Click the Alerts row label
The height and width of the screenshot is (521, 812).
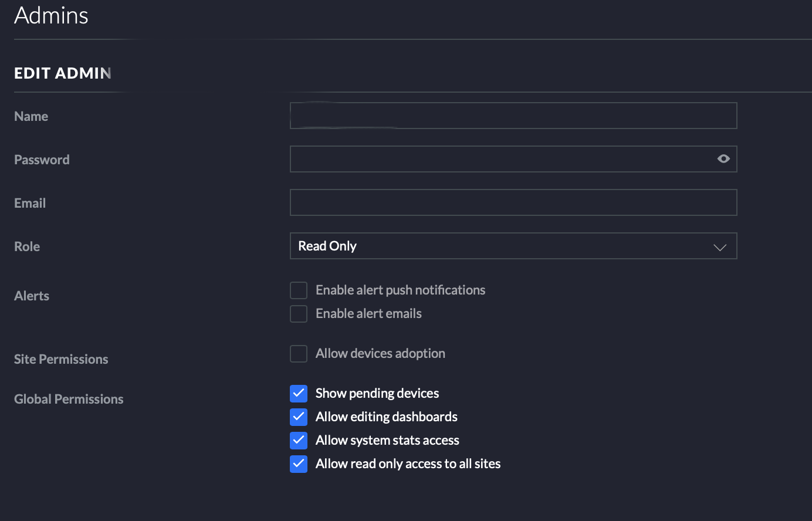[x=32, y=296]
